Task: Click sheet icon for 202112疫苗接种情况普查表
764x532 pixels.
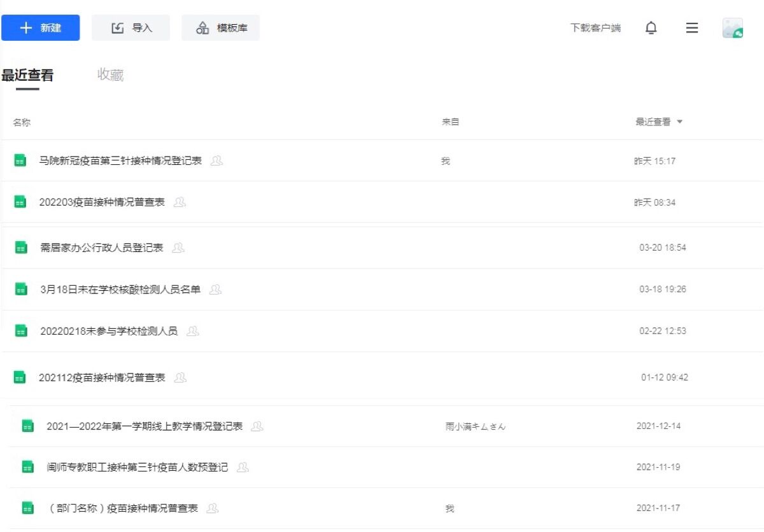Action: 20,377
